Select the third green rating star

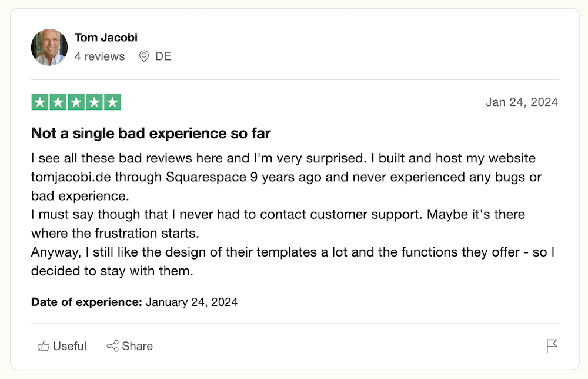pos(76,102)
